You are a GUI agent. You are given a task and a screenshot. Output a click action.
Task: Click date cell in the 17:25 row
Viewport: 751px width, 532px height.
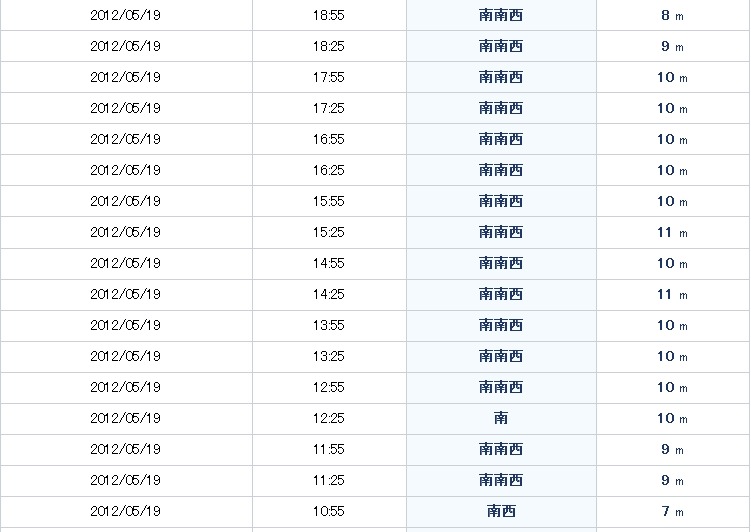pos(125,108)
